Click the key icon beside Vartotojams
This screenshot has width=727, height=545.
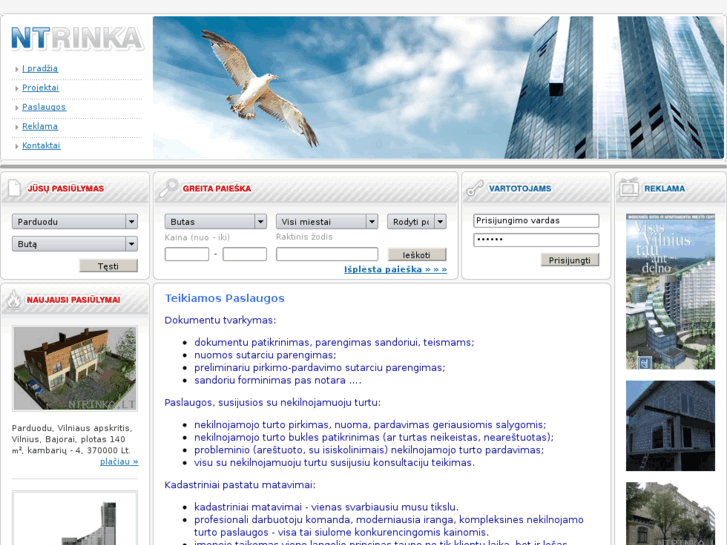click(x=475, y=188)
